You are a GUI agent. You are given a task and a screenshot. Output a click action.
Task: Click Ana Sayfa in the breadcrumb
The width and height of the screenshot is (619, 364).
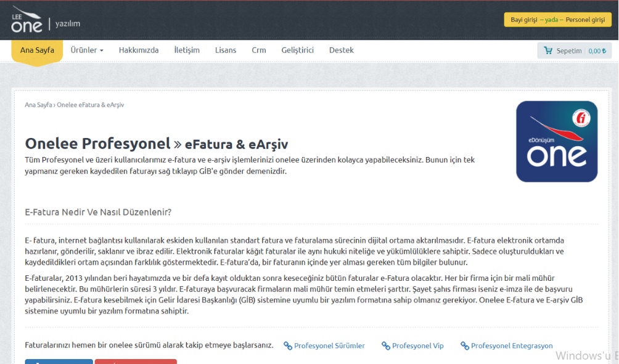tap(38, 105)
